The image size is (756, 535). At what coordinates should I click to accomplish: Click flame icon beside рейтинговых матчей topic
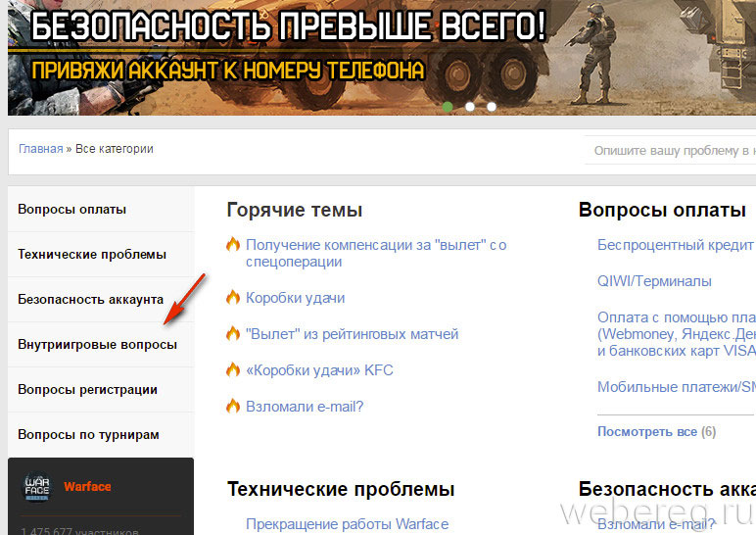click(x=233, y=334)
